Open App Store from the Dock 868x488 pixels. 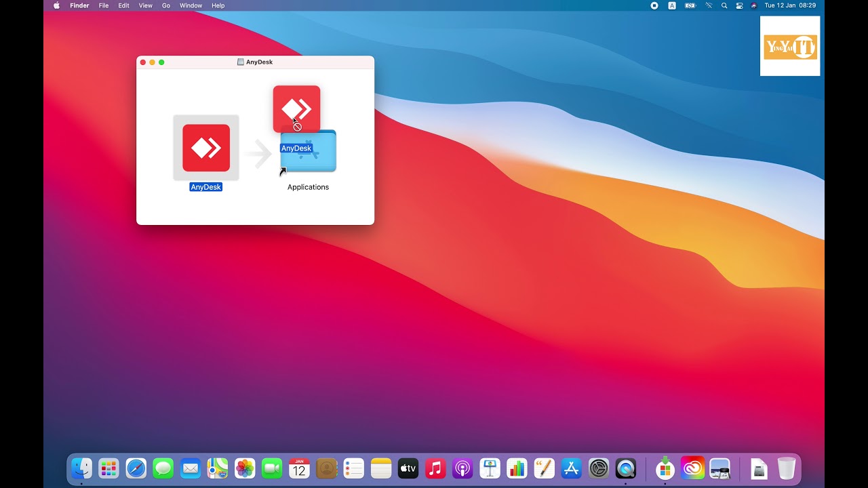point(572,468)
